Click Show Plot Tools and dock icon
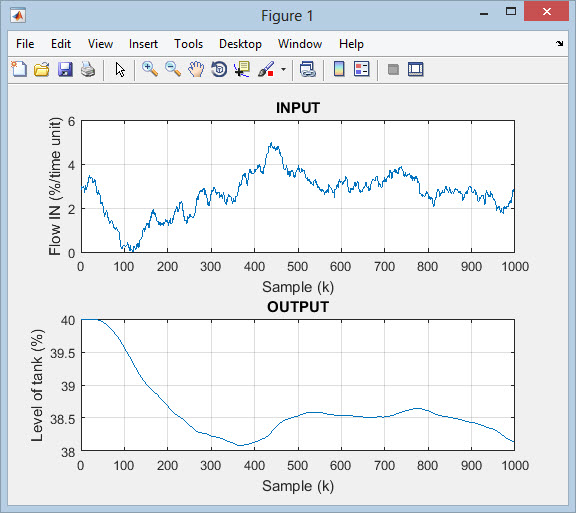Screen dimensions: 576x513 tap(415, 69)
